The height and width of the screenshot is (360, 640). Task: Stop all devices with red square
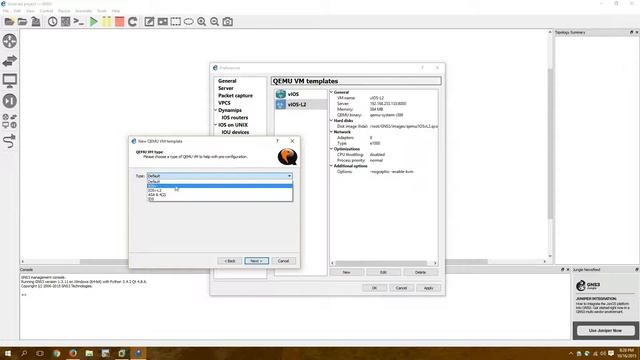120,22
